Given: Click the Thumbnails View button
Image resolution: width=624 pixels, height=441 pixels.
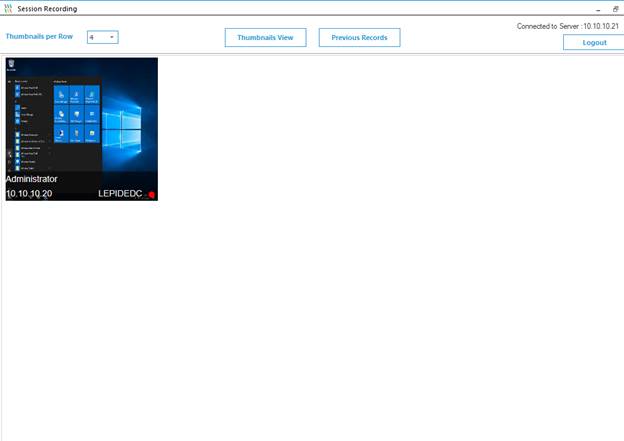Looking at the screenshot, I should (265, 37).
